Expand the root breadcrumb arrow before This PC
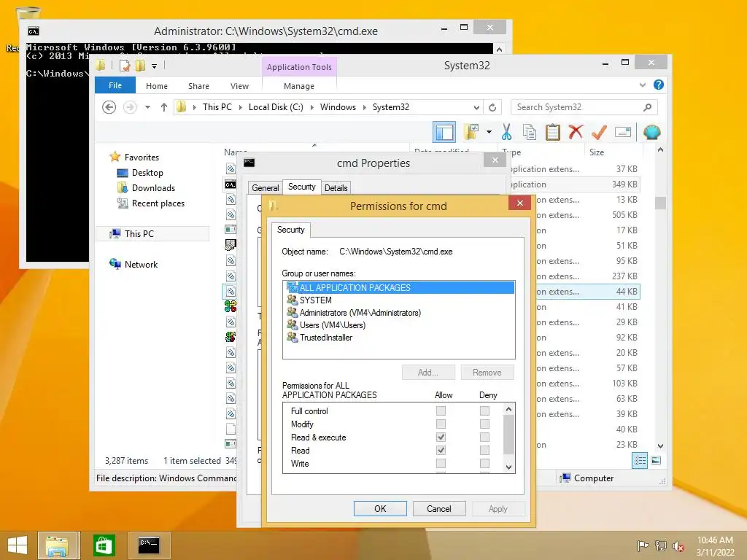 pyautogui.click(x=194, y=107)
